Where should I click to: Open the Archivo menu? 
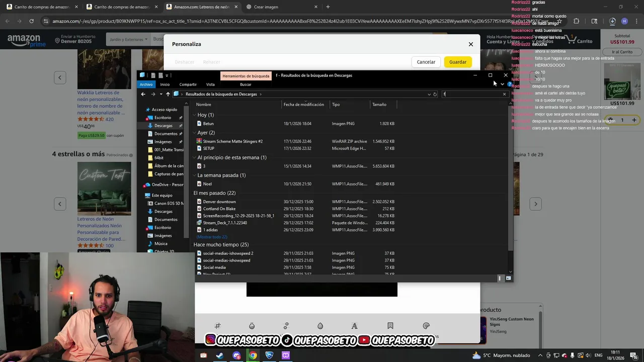pyautogui.click(x=146, y=84)
